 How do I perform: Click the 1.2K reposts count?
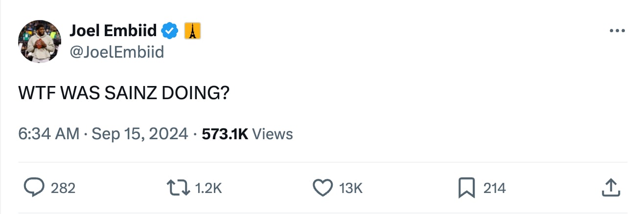point(208,188)
